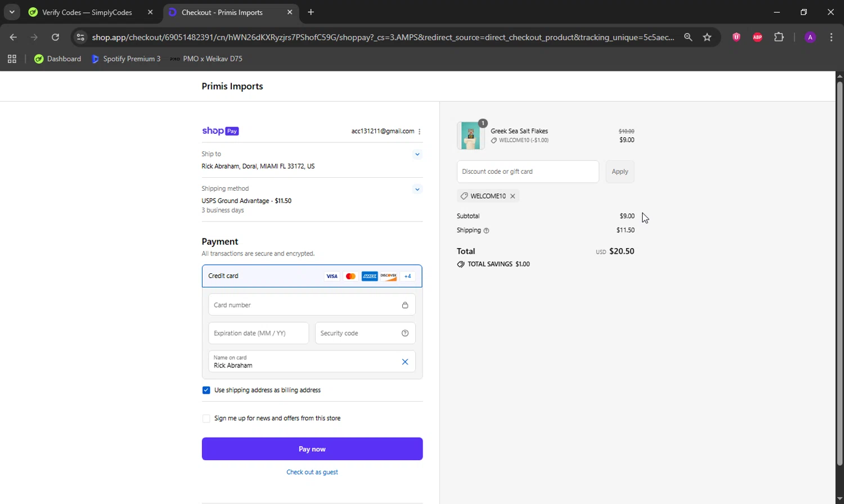844x504 pixels.
Task: View site information icon in address bar
Action: (80, 37)
